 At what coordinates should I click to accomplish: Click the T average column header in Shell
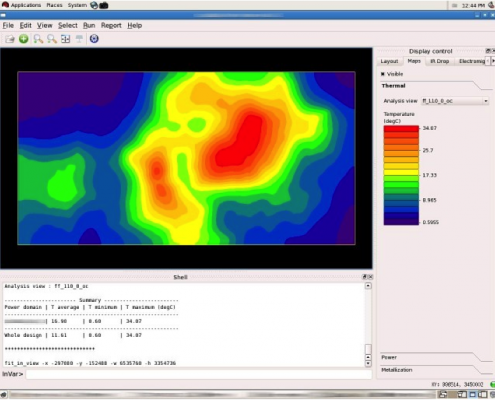pos(65,307)
